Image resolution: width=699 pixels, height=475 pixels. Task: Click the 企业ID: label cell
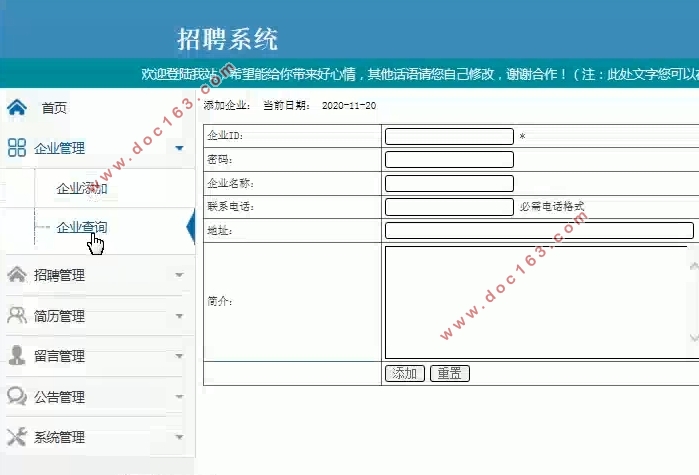(292, 136)
